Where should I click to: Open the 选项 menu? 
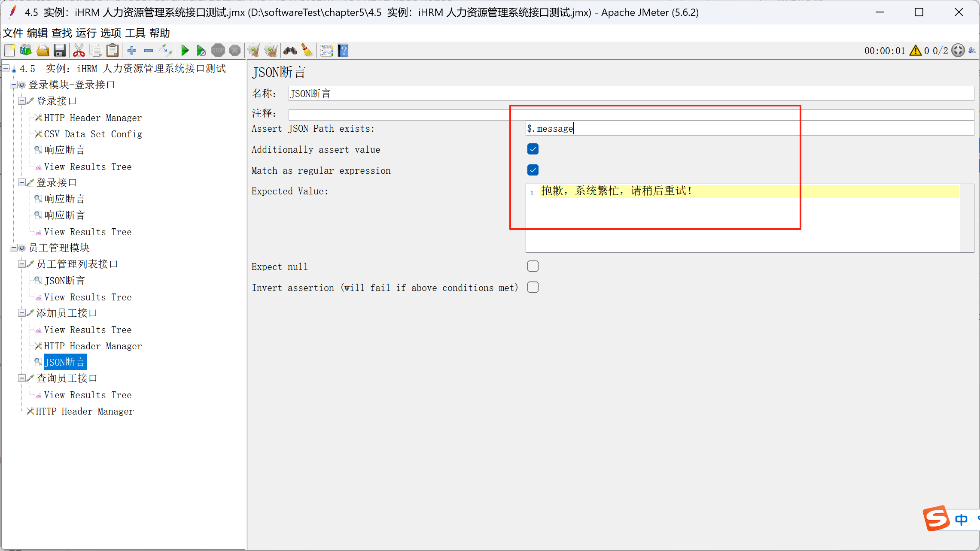[110, 33]
